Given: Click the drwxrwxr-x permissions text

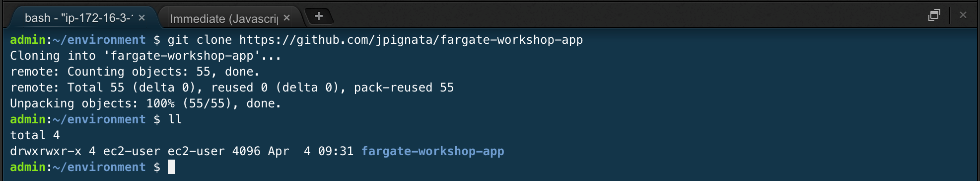Looking at the screenshot, I should coord(46,151).
